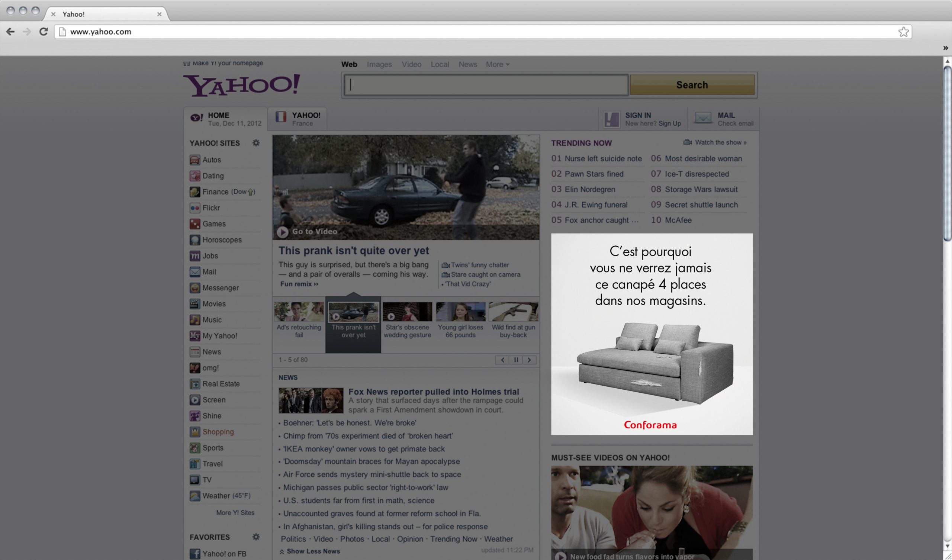Screen dimensions: 952x560
Task: Open the Real Estate icon
Action: click(x=194, y=384)
